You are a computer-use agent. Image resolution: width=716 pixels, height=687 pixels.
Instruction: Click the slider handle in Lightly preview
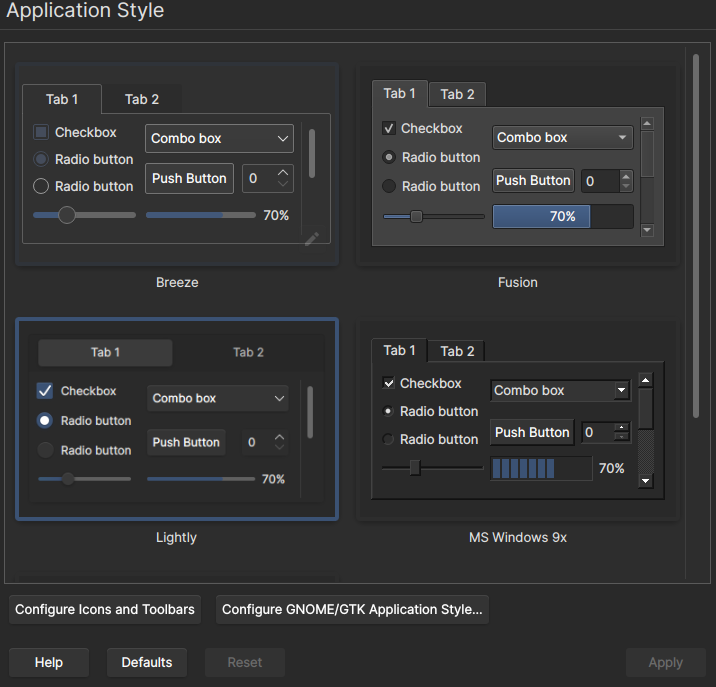pos(68,479)
